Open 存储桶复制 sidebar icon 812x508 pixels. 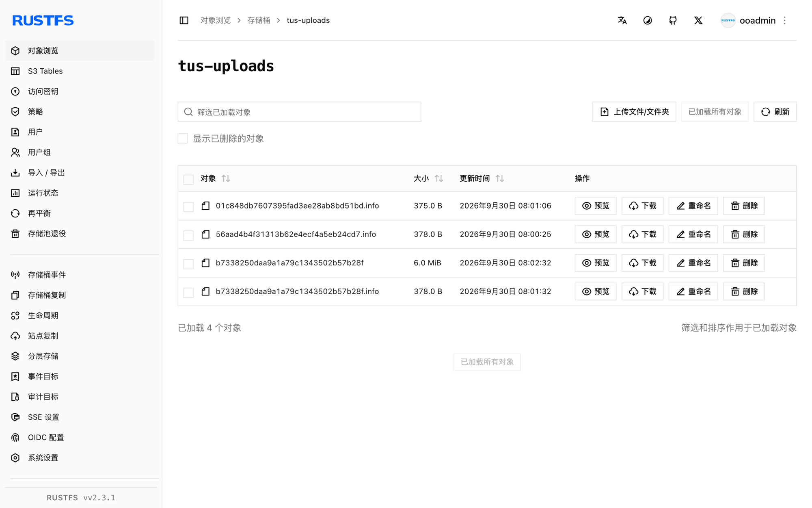point(15,295)
